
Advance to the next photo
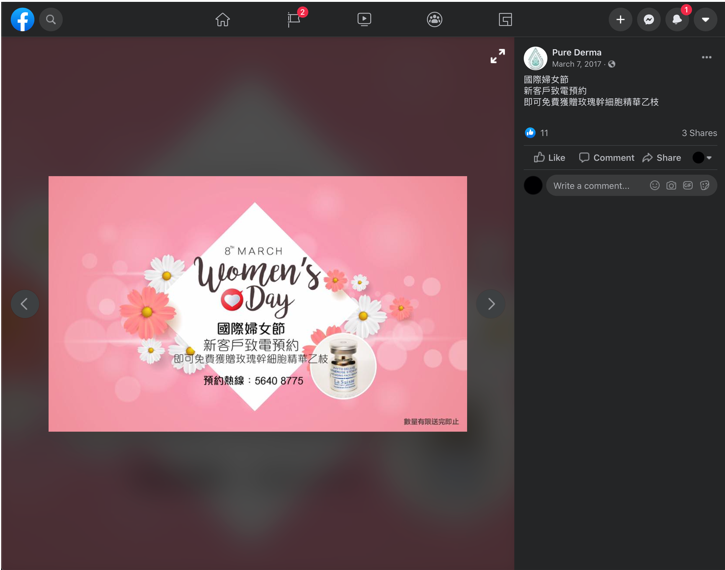pos(490,304)
